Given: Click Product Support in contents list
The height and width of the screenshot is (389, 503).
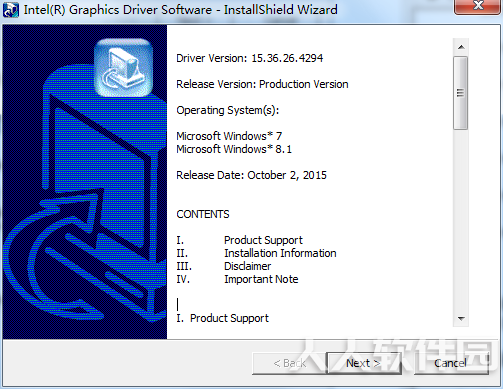Looking at the screenshot, I should [263, 240].
